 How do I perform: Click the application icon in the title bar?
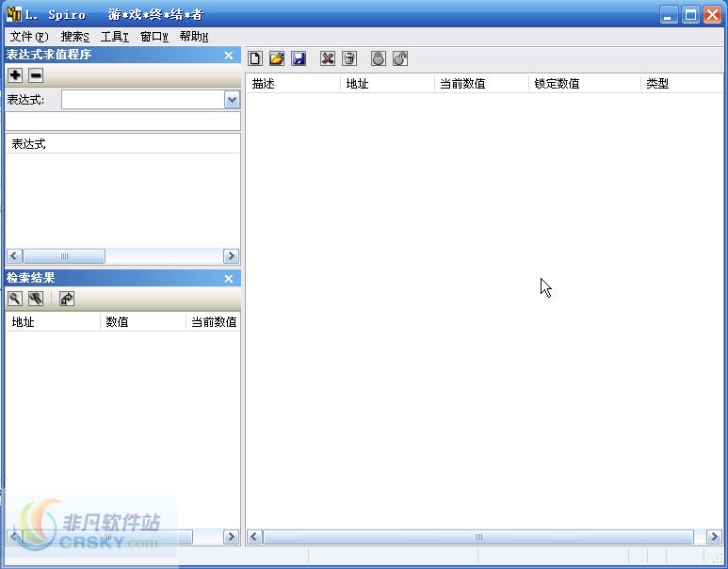(14, 14)
